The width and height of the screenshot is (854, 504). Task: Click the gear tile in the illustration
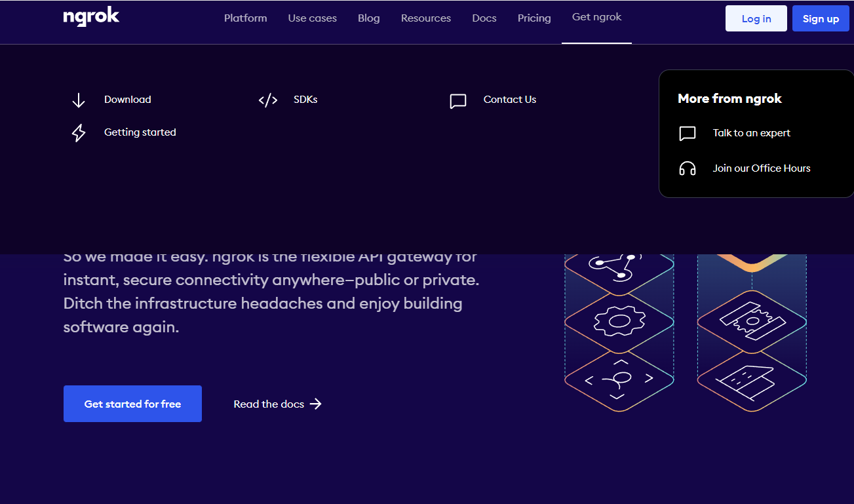(x=619, y=321)
